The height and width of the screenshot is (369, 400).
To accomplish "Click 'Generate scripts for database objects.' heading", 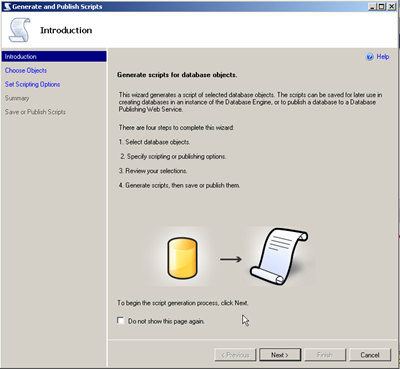I will [x=177, y=75].
